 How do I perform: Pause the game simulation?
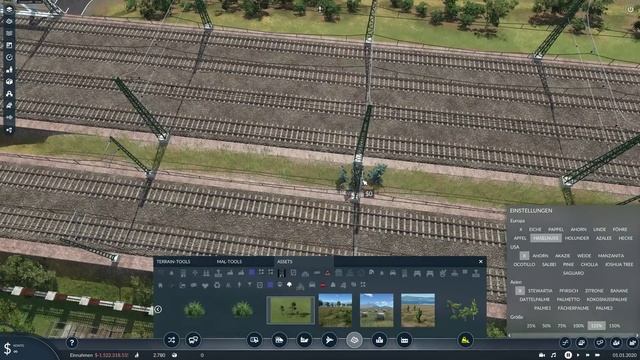click(x=568, y=355)
